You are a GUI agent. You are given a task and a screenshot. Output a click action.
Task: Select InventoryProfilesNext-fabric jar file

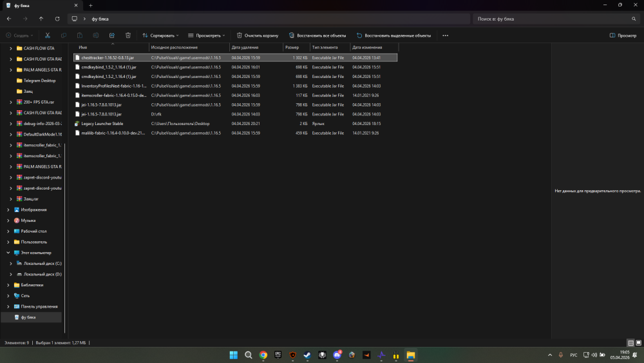[x=235, y=86]
